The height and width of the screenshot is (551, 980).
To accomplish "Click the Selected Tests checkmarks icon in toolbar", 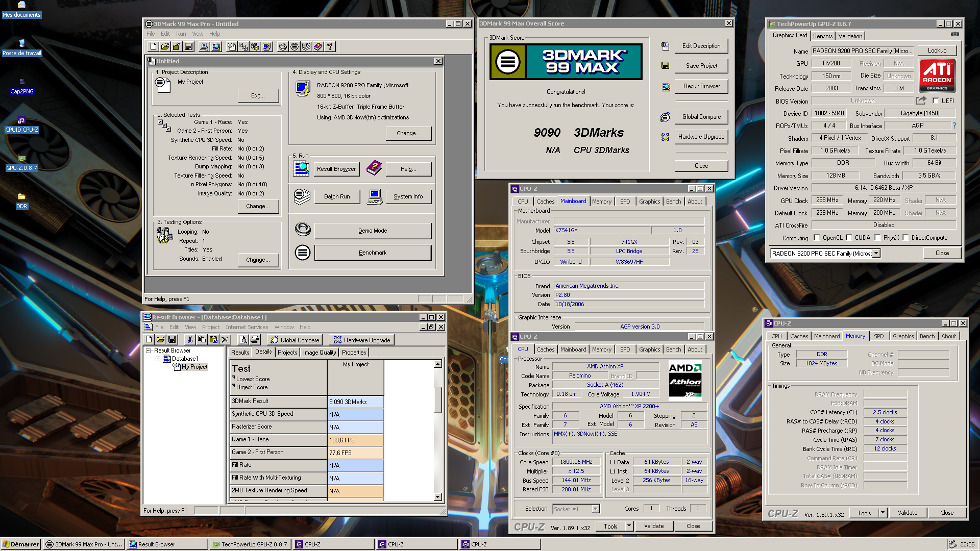I will (x=243, y=46).
